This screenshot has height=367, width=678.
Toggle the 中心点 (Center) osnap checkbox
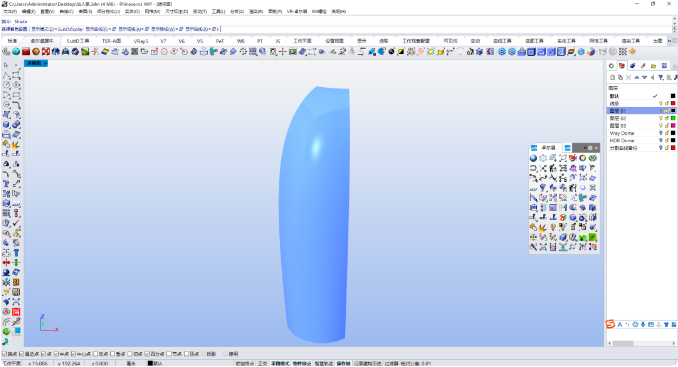click(74, 354)
